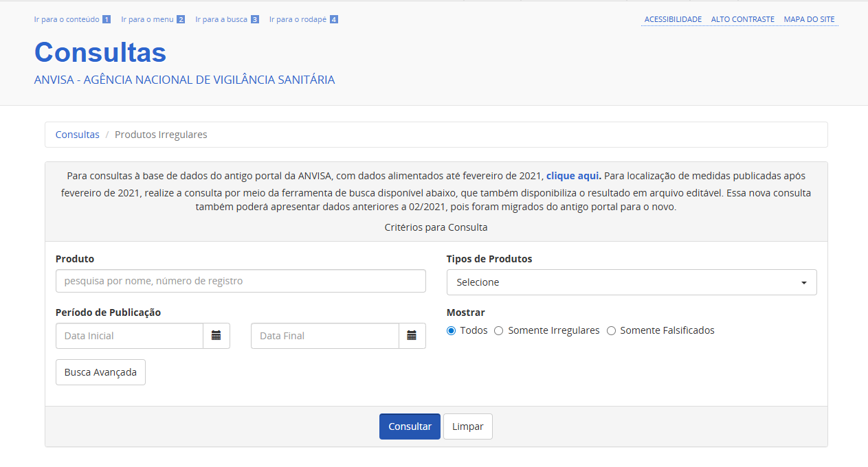Open the calendar picker for Data Final
Viewport: 868px width, 467px height.
tap(411, 336)
